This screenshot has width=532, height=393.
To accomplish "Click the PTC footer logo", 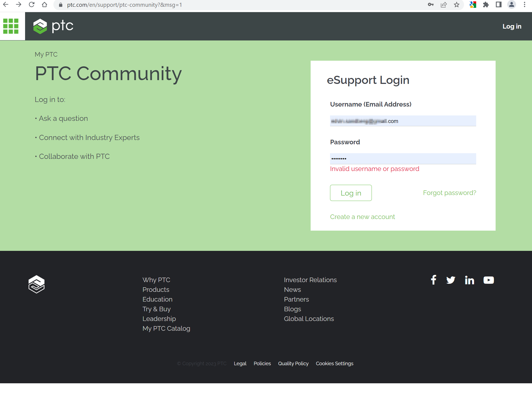I will pyautogui.click(x=36, y=284).
